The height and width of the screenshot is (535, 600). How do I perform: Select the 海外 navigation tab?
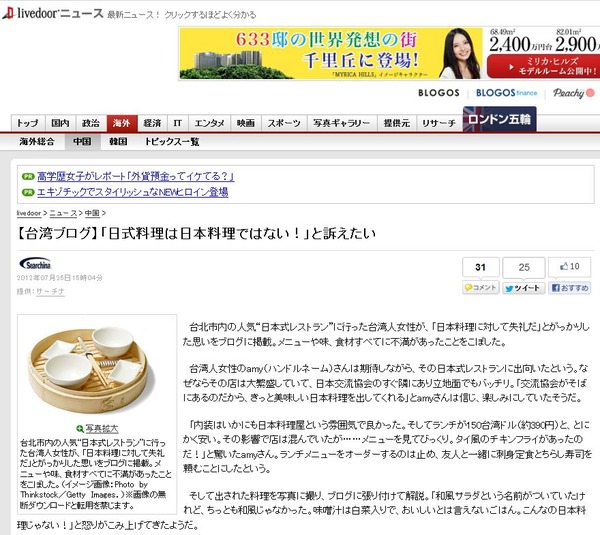coord(122,123)
